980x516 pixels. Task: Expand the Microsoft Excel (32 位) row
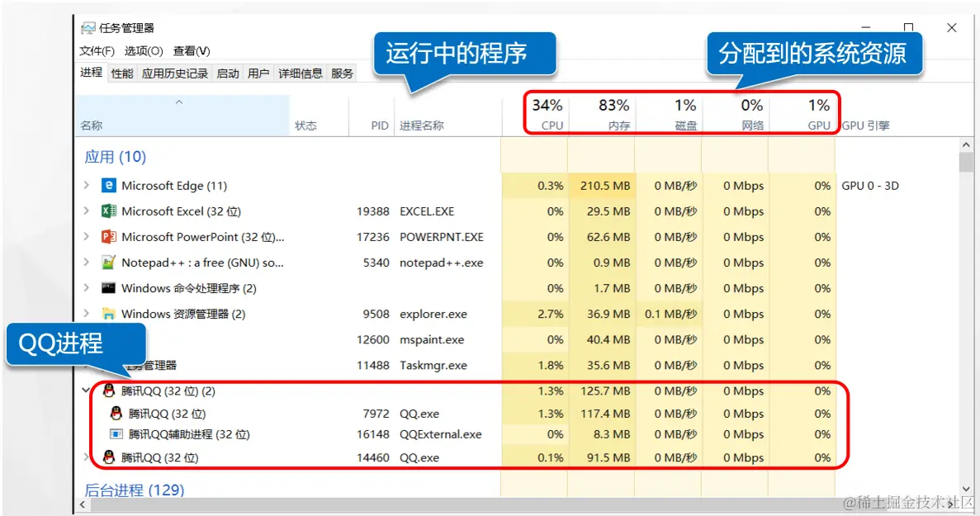86,211
